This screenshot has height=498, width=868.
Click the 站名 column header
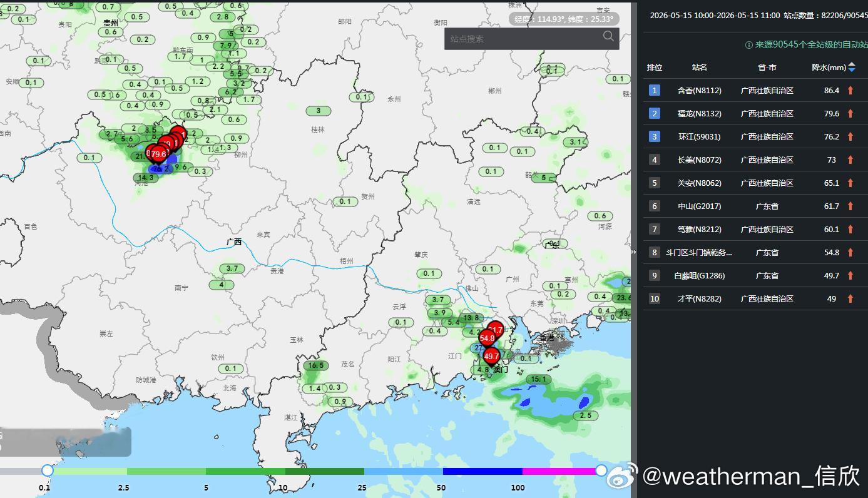[x=700, y=68]
